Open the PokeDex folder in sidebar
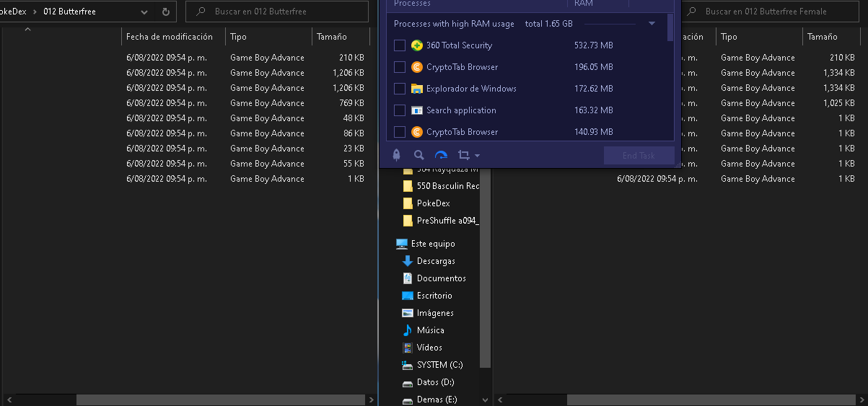 pos(433,203)
